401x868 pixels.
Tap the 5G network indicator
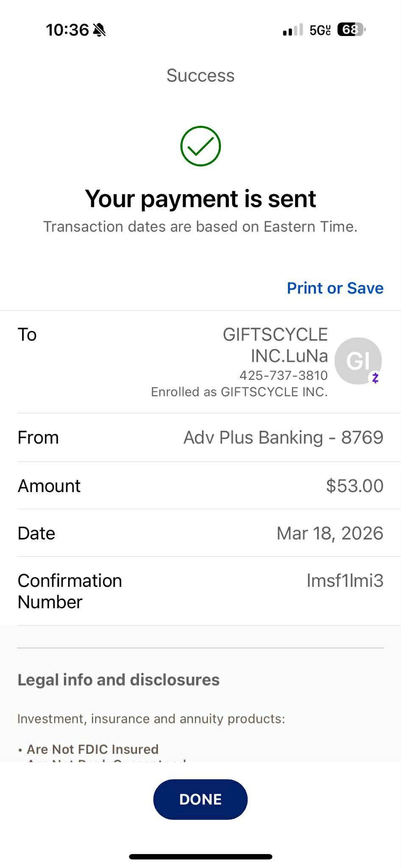[320, 30]
